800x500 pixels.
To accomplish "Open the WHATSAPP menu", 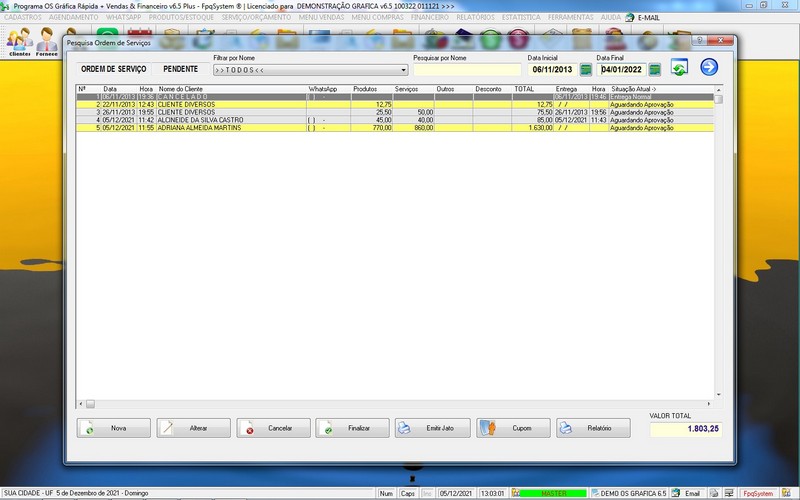I will click(x=123, y=17).
